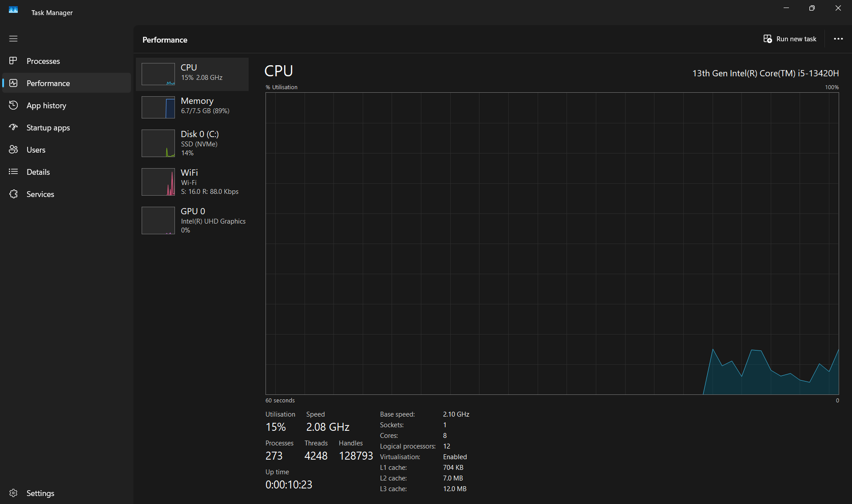Image resolution: width=852 pixels, height=504 pixels.
Task: Click the Threads count 4248
Action: point(316,456)
